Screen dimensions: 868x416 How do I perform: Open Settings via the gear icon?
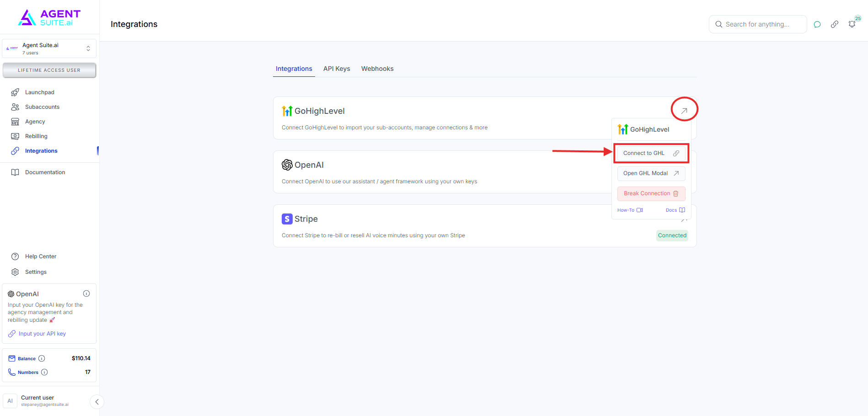point(15,272)
